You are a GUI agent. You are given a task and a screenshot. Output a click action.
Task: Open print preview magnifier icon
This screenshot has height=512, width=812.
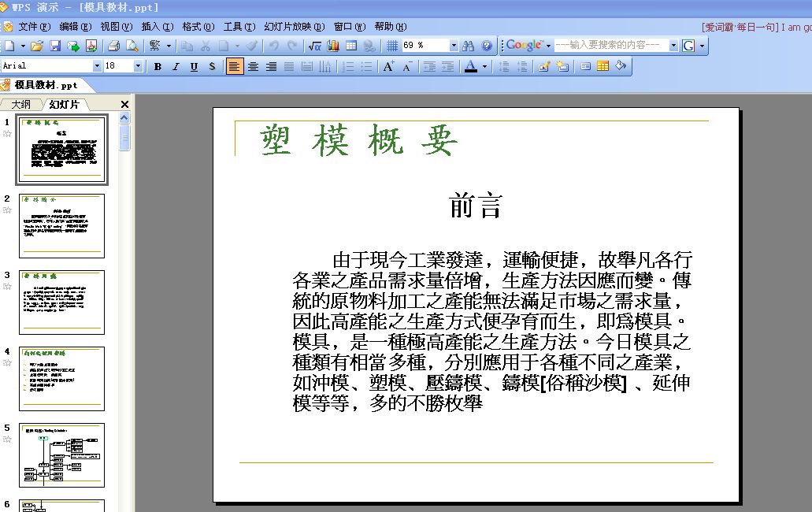coord(132,46)
